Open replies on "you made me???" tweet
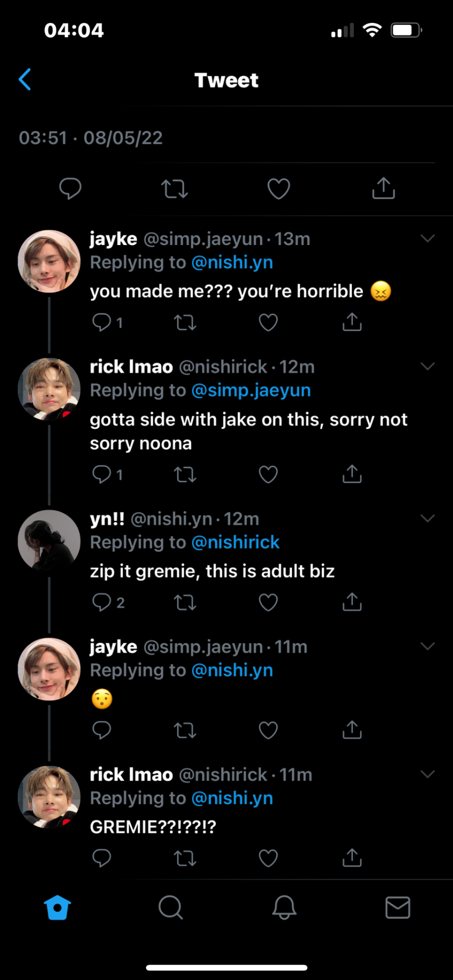Screen dimensions: 453x980 click(102, 322)
